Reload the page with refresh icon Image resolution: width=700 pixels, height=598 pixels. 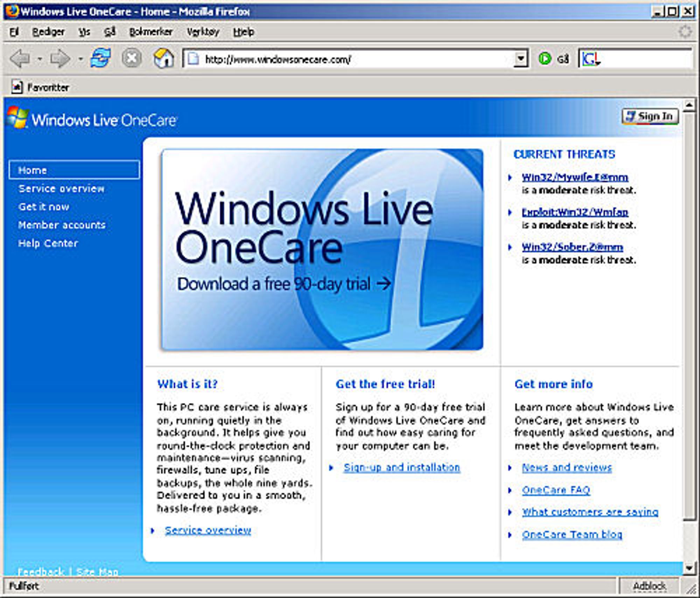(x=101, y=58)
